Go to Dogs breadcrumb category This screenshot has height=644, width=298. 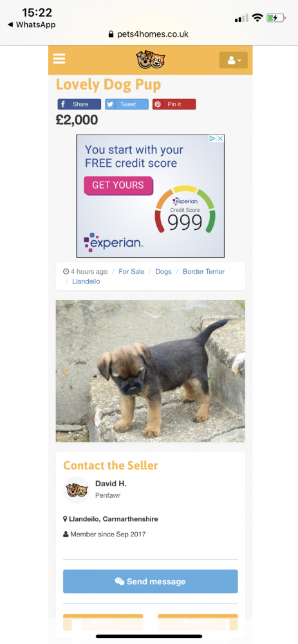pyautogui.click(x=163, y=272)
